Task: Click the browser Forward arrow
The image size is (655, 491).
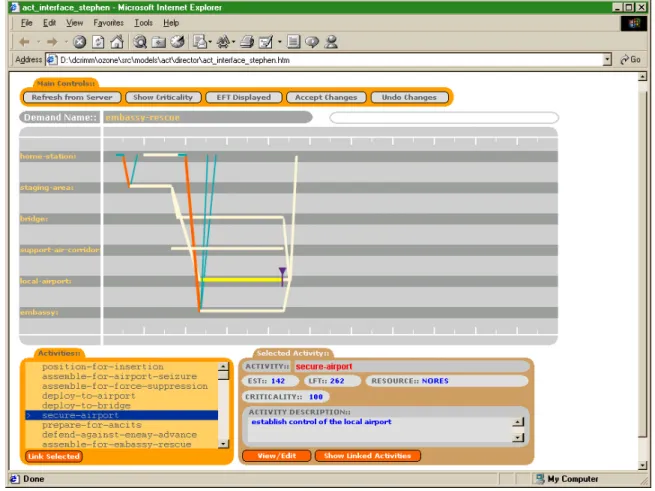Action: pos(52,42)
